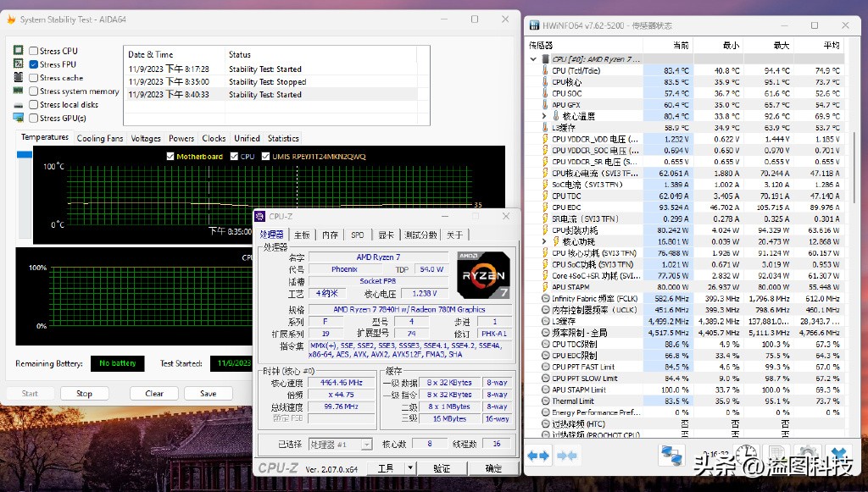The height and width of the screenshot is (492, 868).
Task: Click the Validate button in CPU-Z
Action: coord(442,467)
